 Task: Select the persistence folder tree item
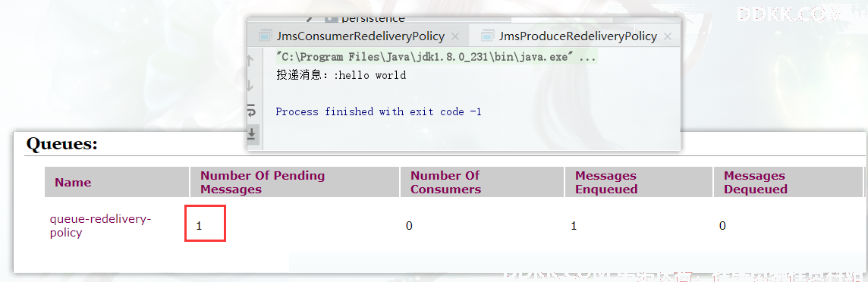point(373,19)
